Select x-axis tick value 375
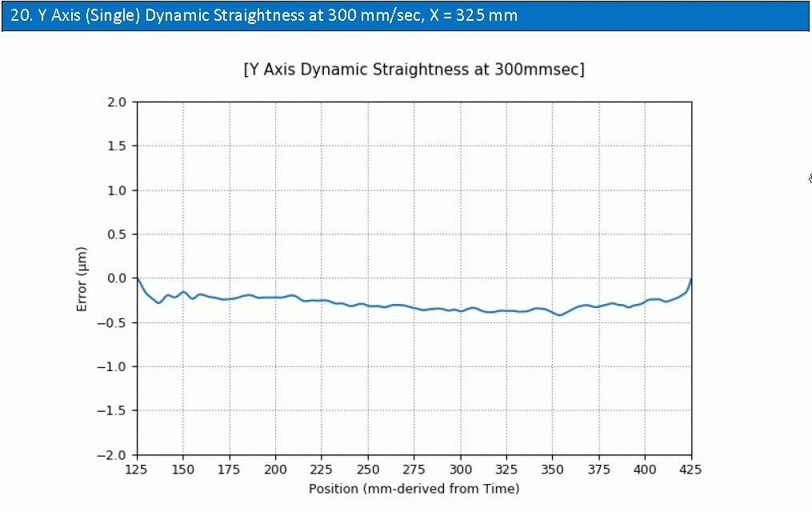This screenshot has height=512, width=812. click(x=599, y=470)
